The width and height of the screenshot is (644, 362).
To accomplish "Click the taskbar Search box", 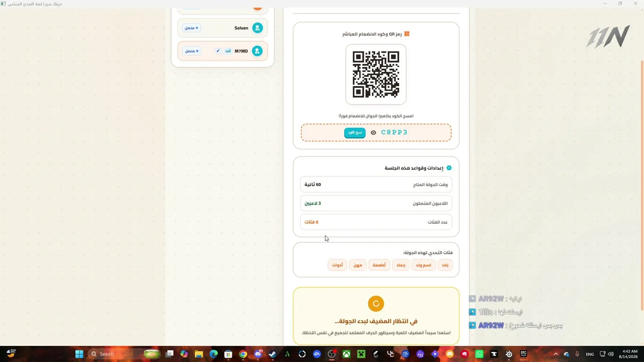I will [124, 354].
